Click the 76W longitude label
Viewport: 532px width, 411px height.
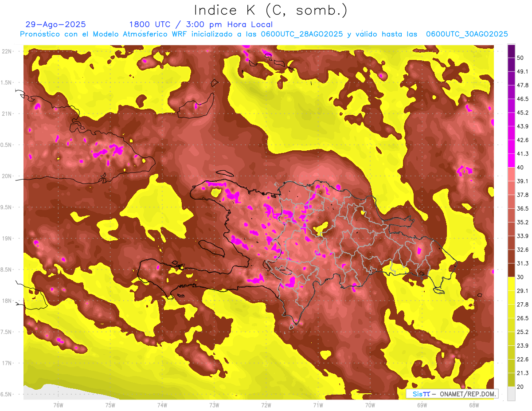[58, 405]
